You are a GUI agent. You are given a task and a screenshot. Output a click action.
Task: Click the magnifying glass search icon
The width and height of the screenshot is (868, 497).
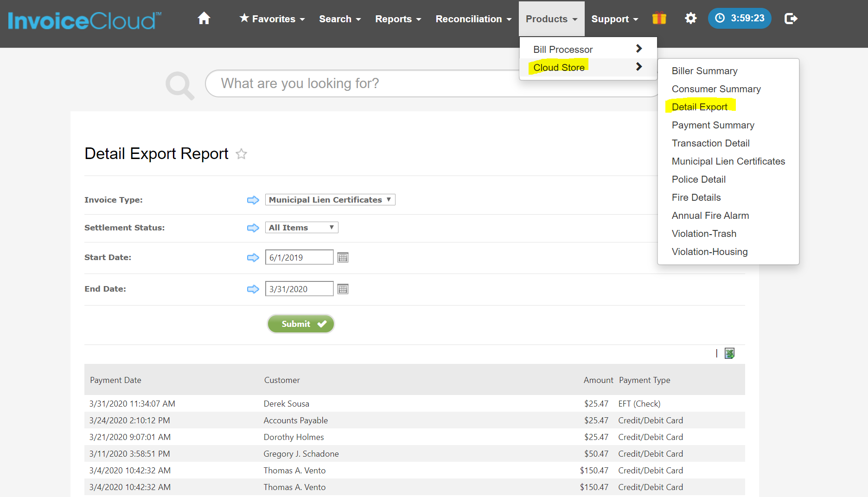click(x=180, y=85)
